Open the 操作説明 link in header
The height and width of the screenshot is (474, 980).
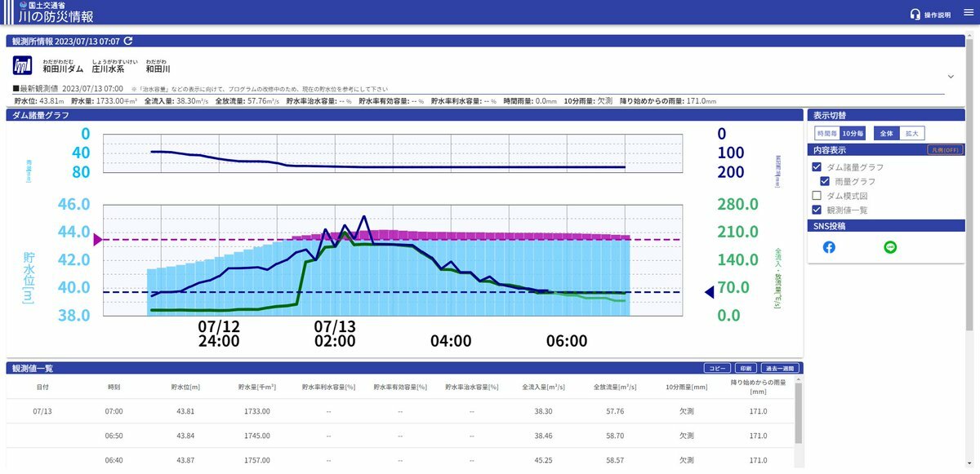pyautogui.click(x=937, y=16)
